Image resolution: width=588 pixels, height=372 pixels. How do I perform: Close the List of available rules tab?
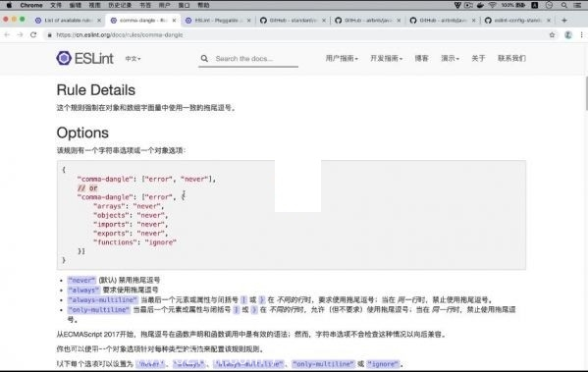click(99, 21)
